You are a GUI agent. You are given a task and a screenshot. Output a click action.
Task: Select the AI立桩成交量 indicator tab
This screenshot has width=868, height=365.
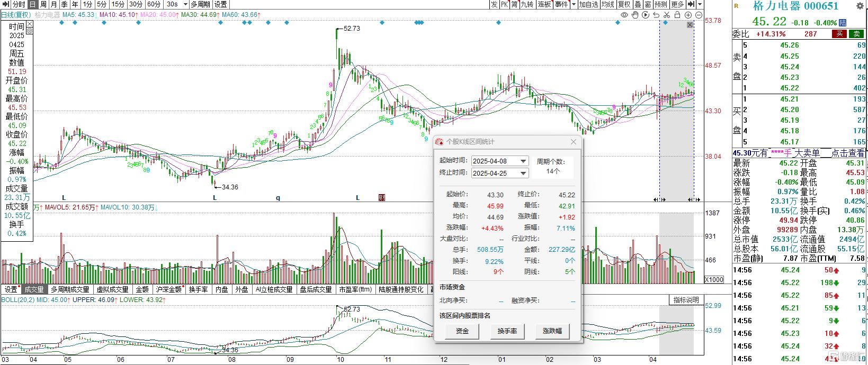point(274,289)
